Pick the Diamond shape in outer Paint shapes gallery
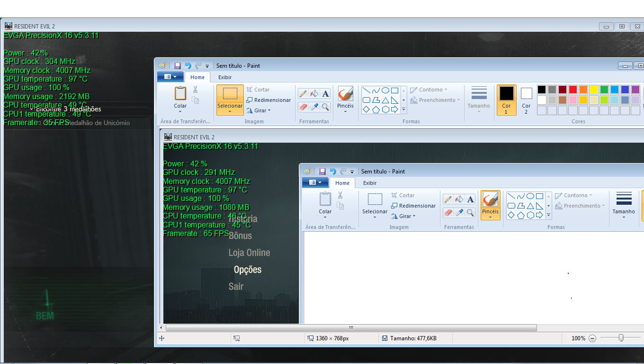The image size is (644, 364). click(x=367, y=109)
